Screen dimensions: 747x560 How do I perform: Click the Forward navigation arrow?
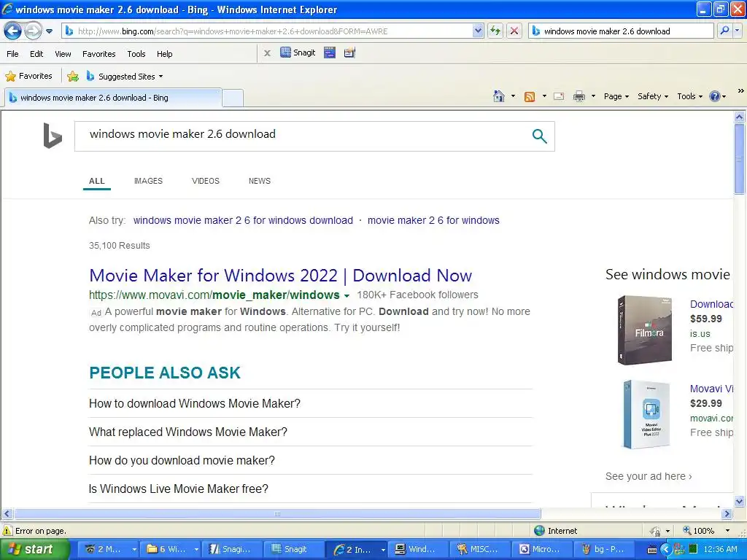(x=33, y=31)
